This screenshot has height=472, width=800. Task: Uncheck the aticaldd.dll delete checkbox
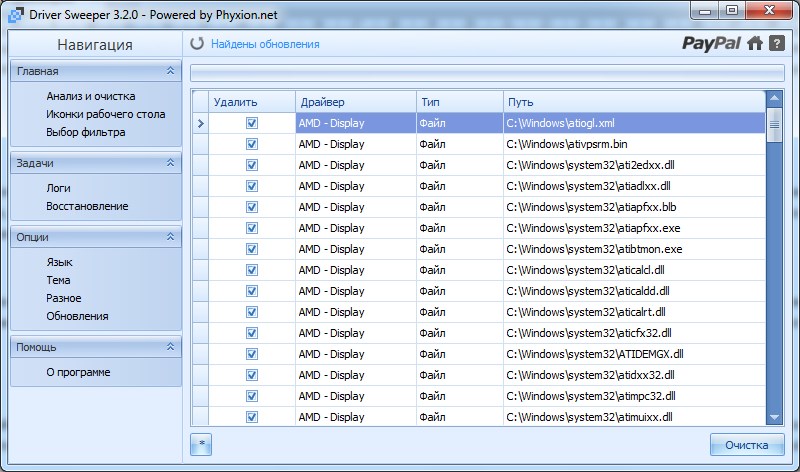[252, 291]
